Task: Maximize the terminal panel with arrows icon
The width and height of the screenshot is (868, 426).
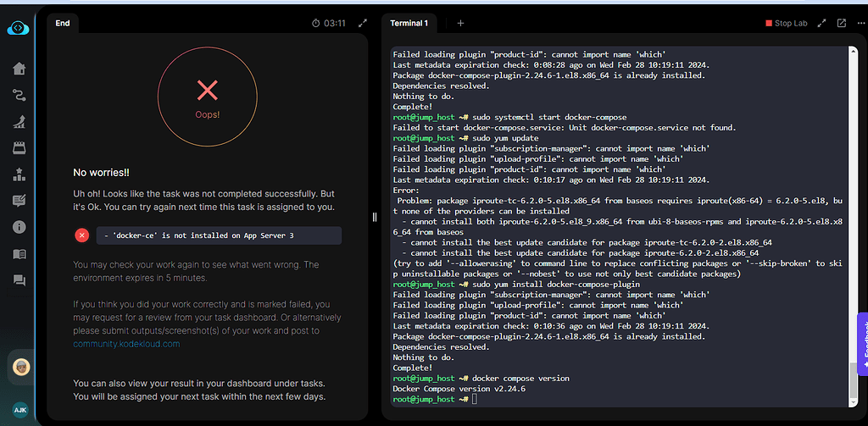Action: click(821, 23)
